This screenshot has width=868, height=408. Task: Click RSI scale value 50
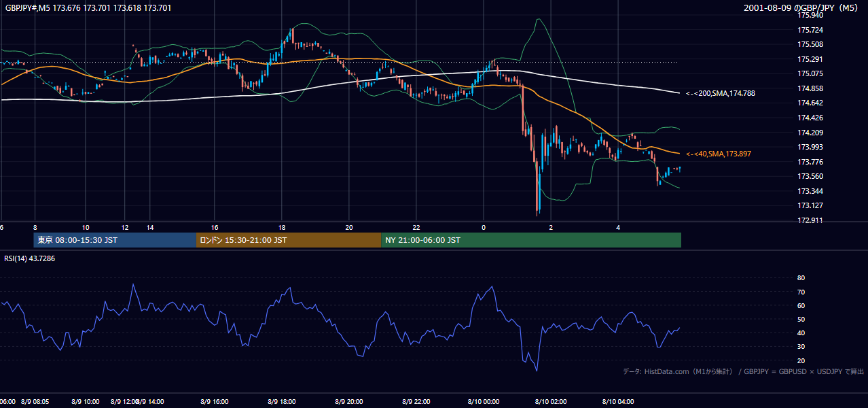(801, 319)
